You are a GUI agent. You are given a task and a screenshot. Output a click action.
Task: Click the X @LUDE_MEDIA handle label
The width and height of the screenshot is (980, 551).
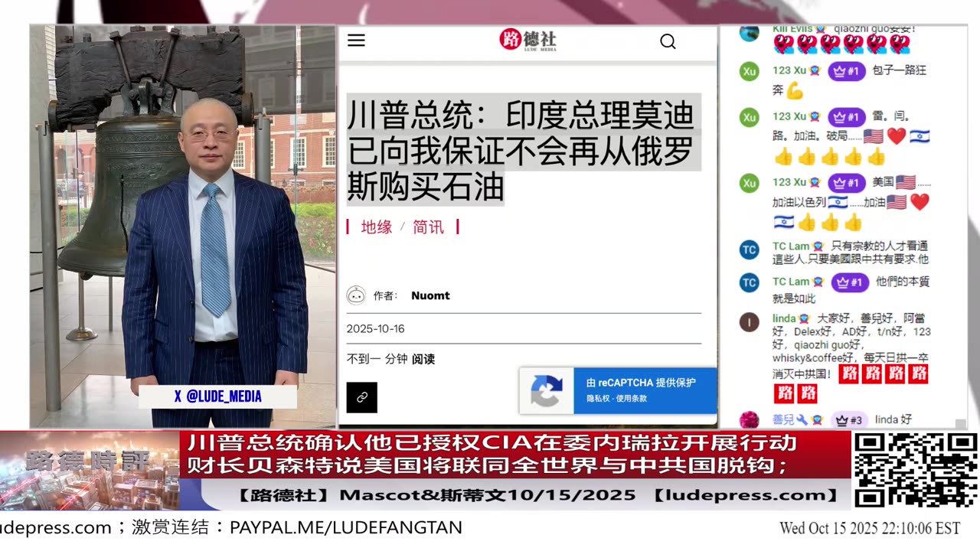coord(218,396)
